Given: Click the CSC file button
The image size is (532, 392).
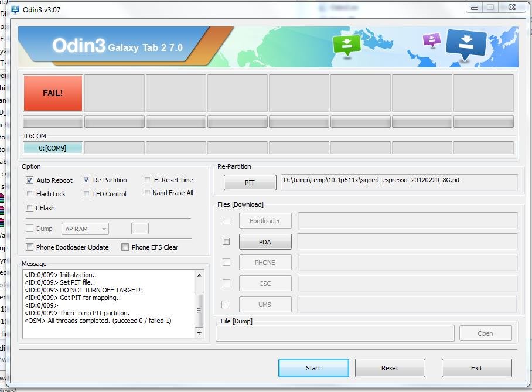Looking at the screenshot, I should coord(265,284).
